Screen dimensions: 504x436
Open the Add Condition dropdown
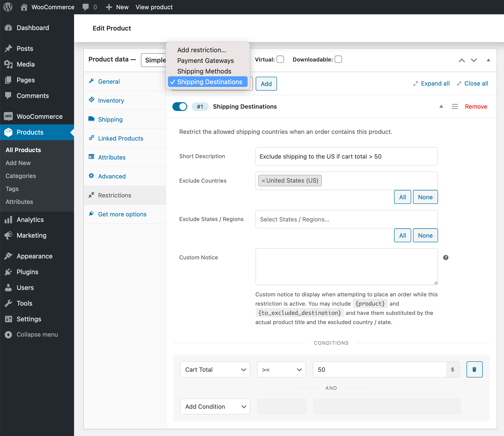coord(215,407)
